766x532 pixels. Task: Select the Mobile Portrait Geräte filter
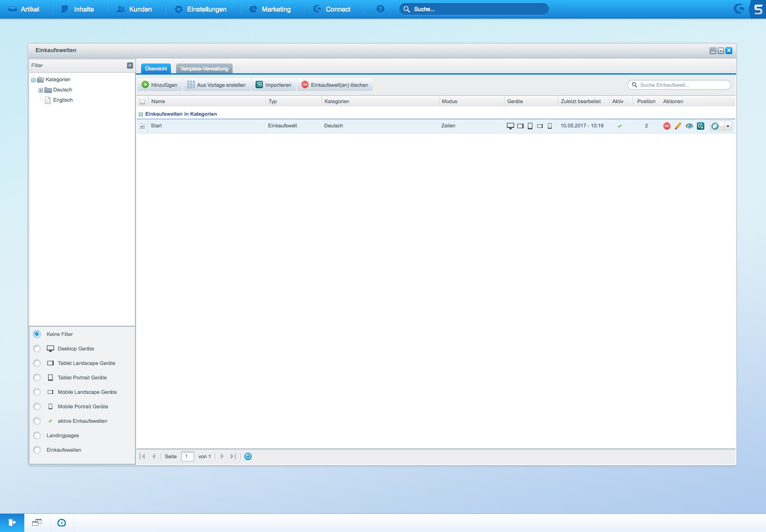37,406
